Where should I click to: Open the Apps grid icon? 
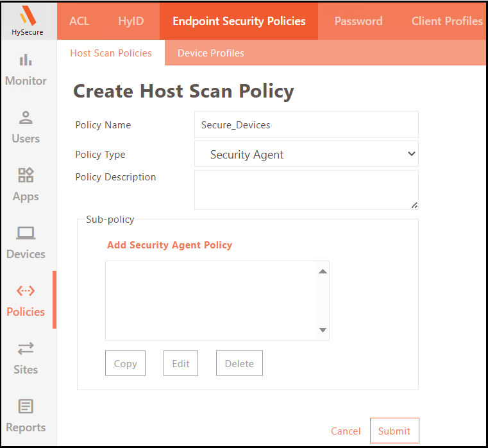(x=26, y=176)
